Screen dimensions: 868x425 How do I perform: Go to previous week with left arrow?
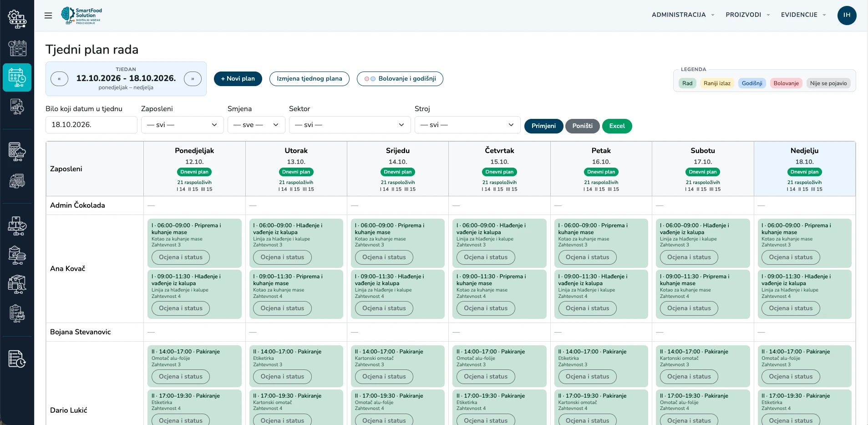pyautogui.click(x=59, y=79)
